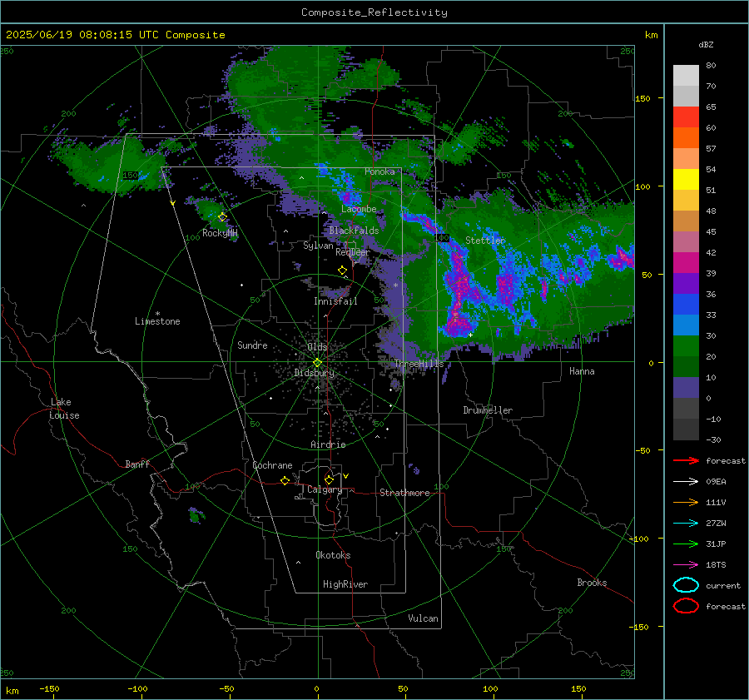Image resolution: width=749 pixels, height=700 pixels.
Task: Click the Banff town label
Action: pyautogui.click(x=137, y=464)
